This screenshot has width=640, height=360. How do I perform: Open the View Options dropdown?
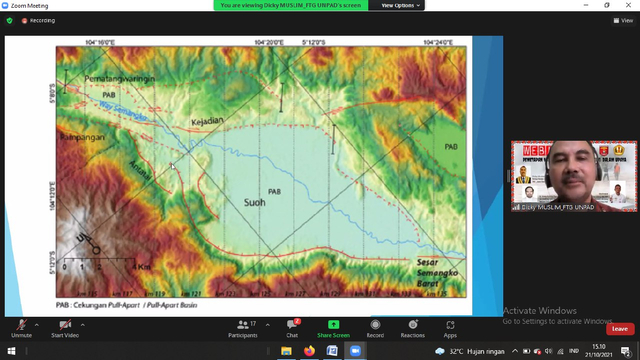click(400, 5)
